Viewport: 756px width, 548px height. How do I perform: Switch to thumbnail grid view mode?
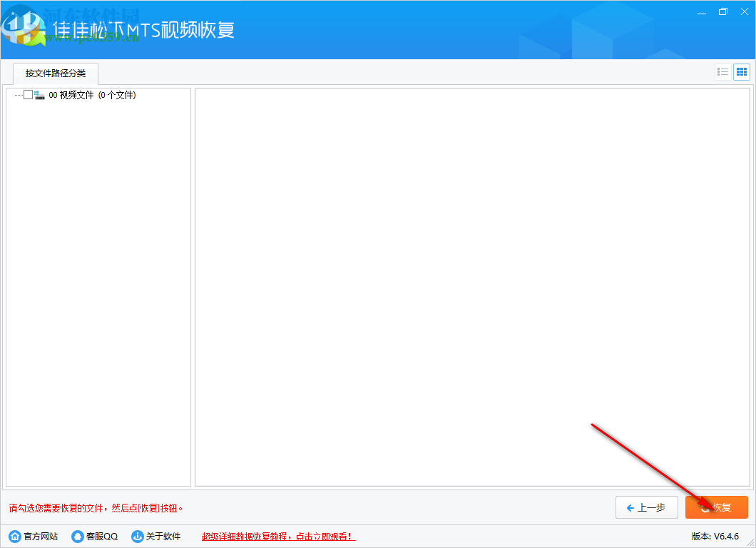pos(741,71)
